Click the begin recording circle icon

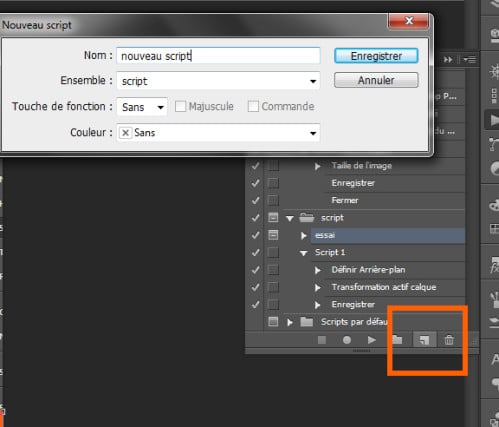[347, 340]
